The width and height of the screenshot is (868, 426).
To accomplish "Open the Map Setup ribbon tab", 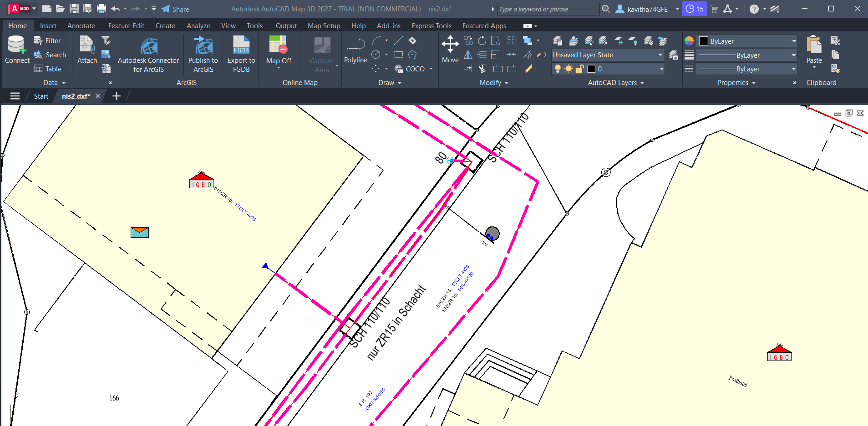I will click(324, 26).
